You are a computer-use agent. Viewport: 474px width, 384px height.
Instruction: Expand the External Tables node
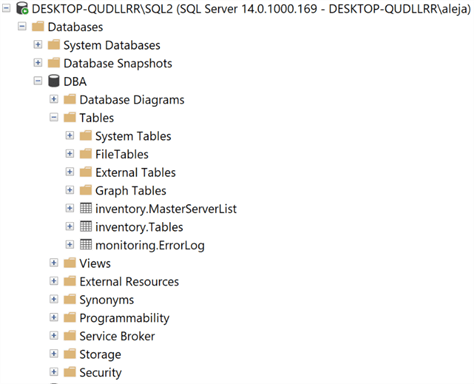pyautogui.click(x=70, y=171)
